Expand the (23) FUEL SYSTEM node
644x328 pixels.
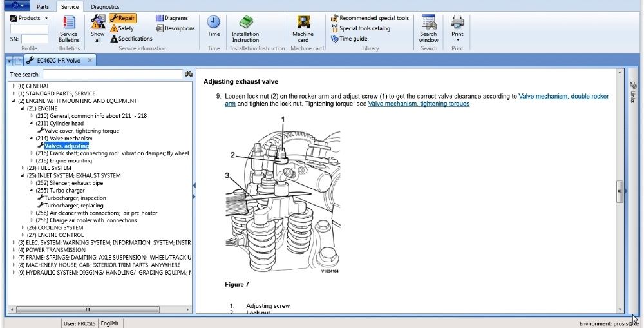(x=23, y=168)
